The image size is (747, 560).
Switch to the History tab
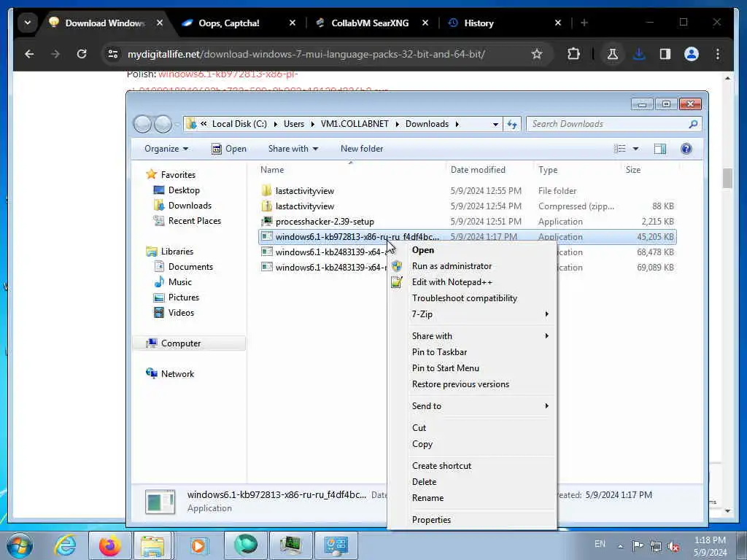(479, 23)
